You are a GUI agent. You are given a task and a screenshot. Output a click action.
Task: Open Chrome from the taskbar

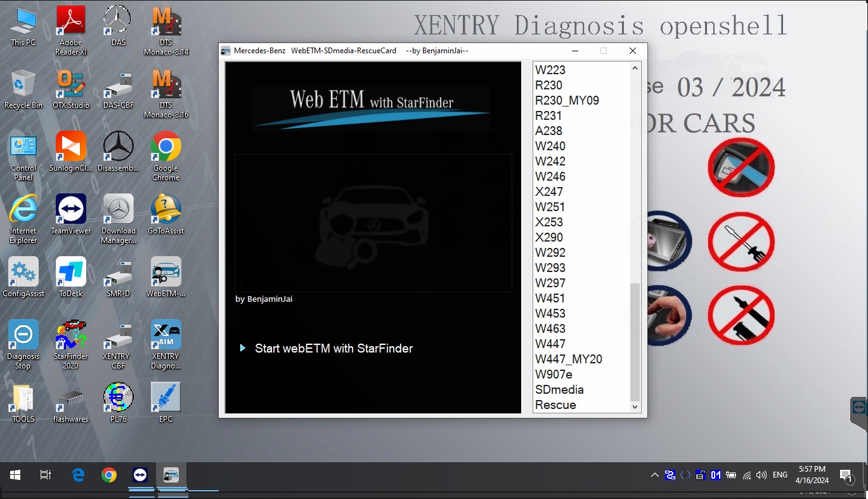click(109, 475)
